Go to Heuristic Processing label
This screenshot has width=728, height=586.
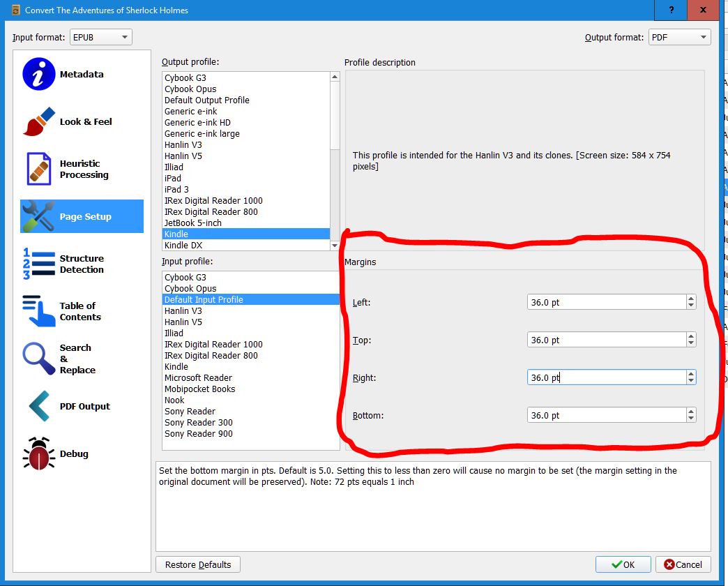coord(84,169)
